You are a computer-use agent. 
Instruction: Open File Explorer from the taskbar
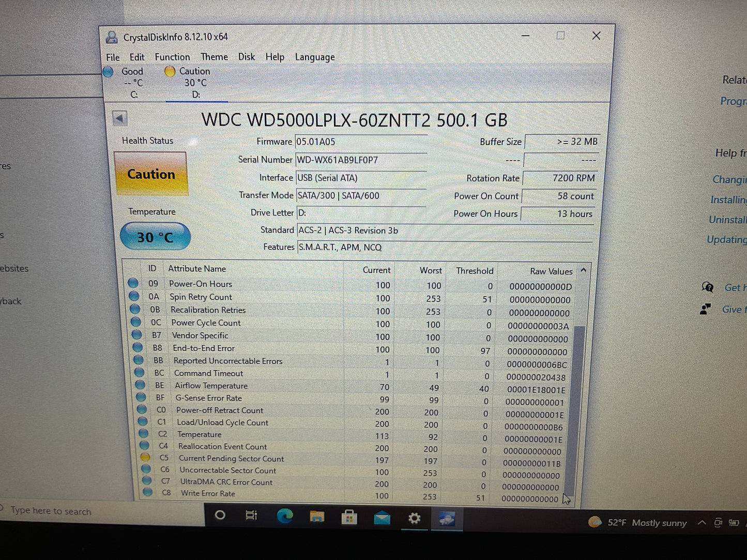point(317,516)
